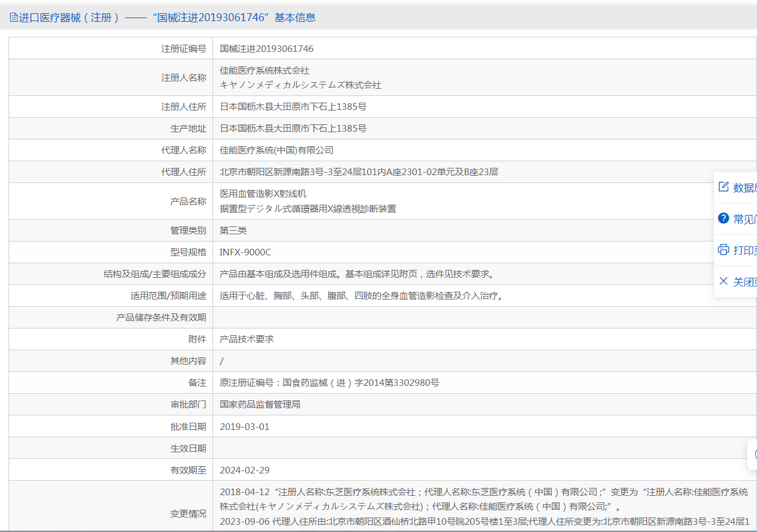This screenshot has height=532, width=757.
Task: Click the 审批部门 label cell
Action: [110, 404]
